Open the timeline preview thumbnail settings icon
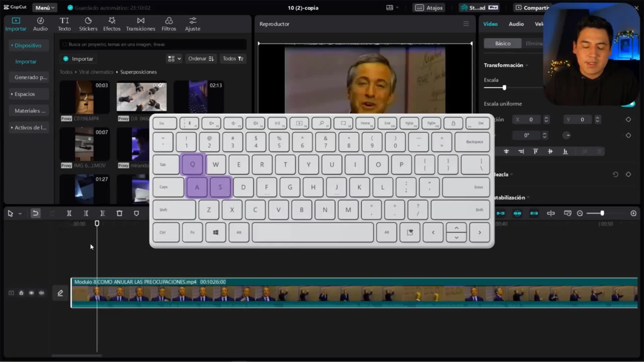Image resolution: width=644 pixels, height=362 pixels. tap(568, 214)
